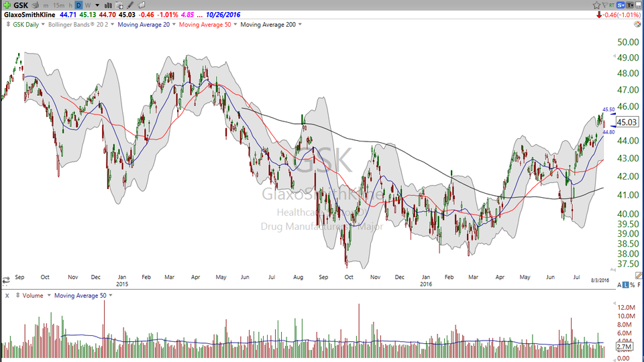Open the Moving Average 20 dropdown

(x=174, y=24)
